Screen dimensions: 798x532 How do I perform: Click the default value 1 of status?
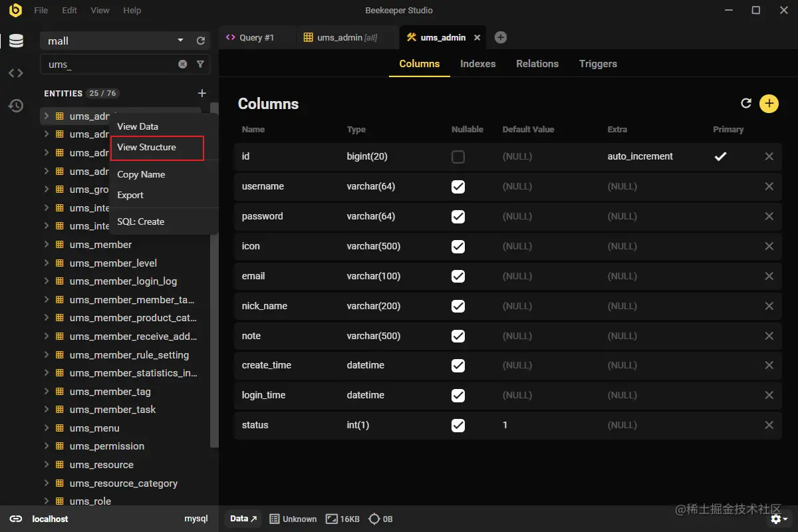[505, 425]
